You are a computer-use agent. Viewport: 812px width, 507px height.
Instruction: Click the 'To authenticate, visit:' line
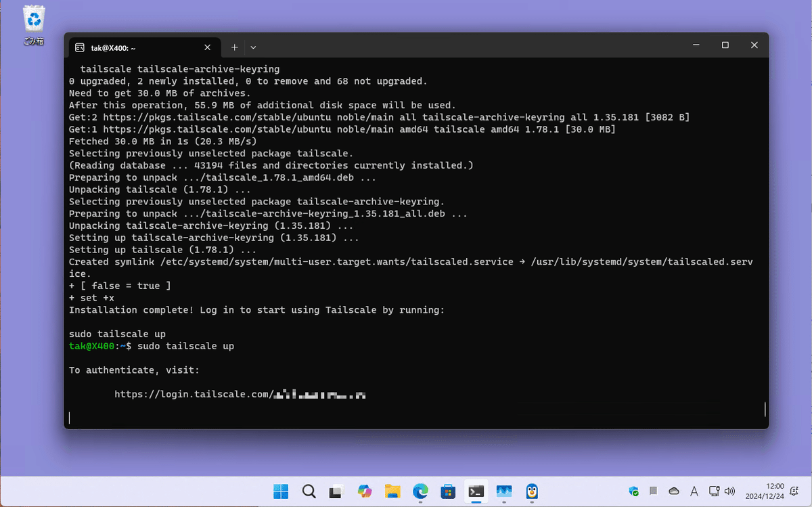pyautogui.click(x=134, y=370)
